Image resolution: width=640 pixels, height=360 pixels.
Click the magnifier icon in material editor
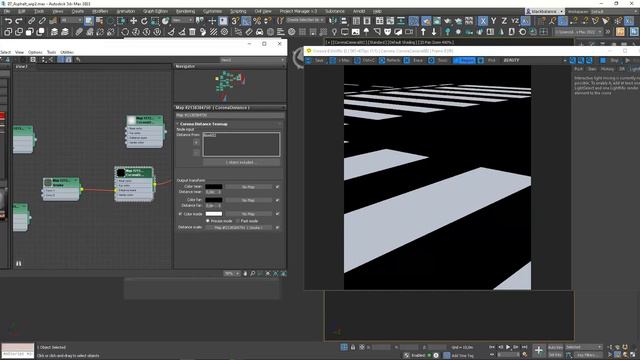(253, 273)
